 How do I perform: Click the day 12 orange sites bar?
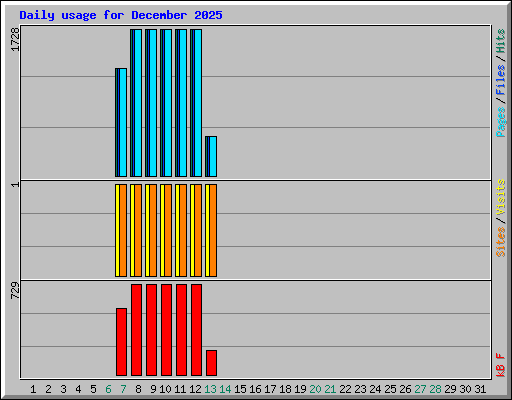tap(198, 230)
